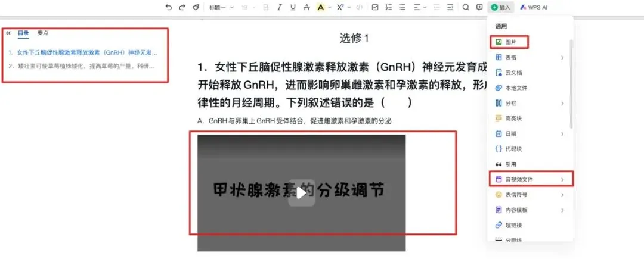The width and height of the screenshot is (644, 259).
Task: Open the superscript options dropdown arrow
Action: [349, 7]
